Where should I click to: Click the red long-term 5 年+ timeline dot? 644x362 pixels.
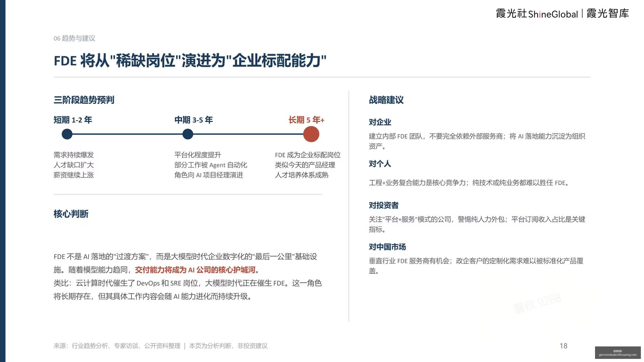coord(311,134)
